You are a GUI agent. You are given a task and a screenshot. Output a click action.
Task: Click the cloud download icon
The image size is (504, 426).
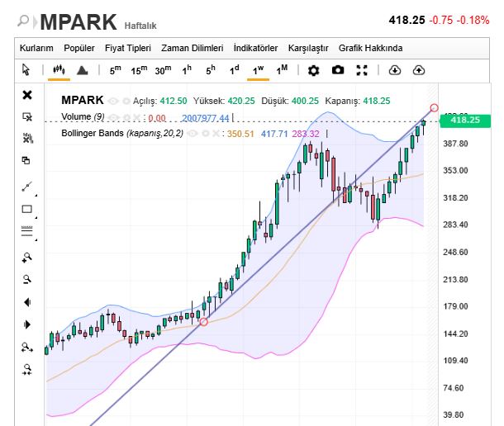pos(395,69)
